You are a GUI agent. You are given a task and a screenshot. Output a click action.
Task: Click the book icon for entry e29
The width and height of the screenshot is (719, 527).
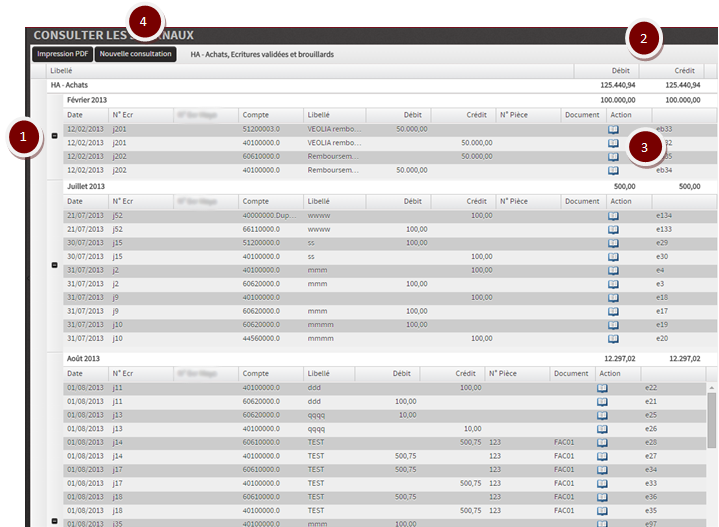614,243
